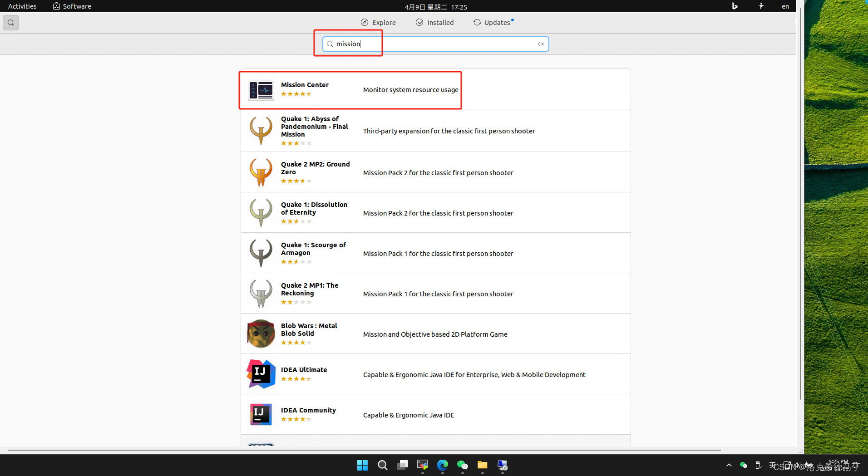The height and width of the screenshot is (476, 868).
Task: Open Task View in taskbar
Action: [x=402, y=465]
